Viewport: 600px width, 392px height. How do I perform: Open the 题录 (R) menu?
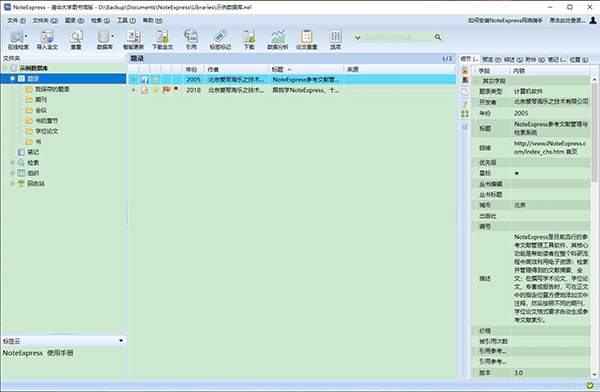(x=75, y=20)
